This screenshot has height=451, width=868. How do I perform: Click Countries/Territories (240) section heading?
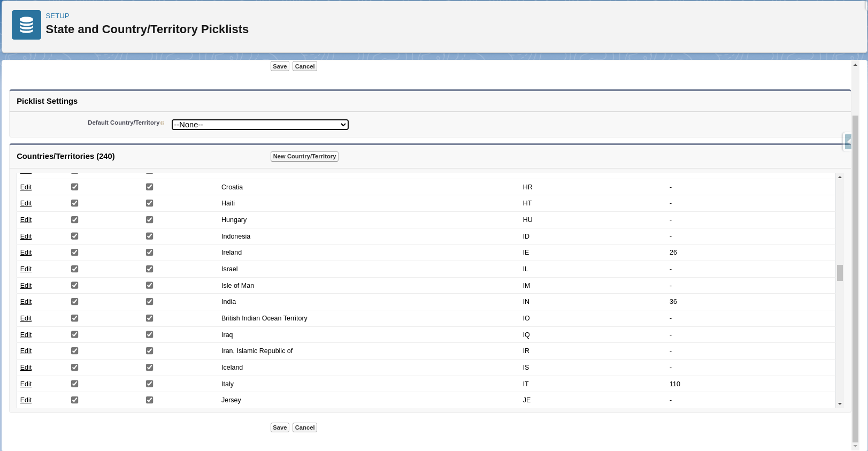[66, 156]
